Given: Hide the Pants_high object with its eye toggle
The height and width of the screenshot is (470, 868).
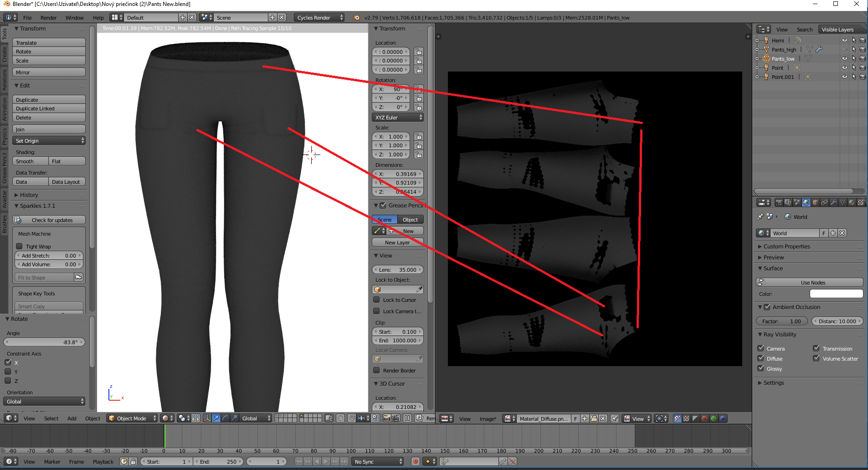Looking at the screenshot, I should (x=845, y=49).
